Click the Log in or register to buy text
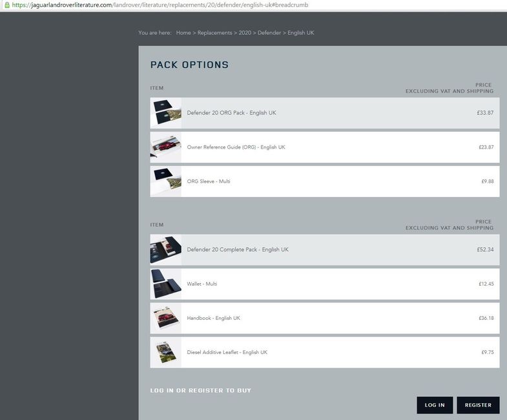507x420 pixels. coord(200,390)
